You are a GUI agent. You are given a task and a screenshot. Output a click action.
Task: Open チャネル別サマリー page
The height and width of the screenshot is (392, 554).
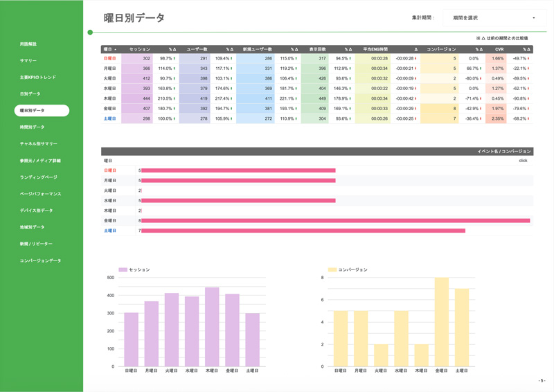click(39, 144)
